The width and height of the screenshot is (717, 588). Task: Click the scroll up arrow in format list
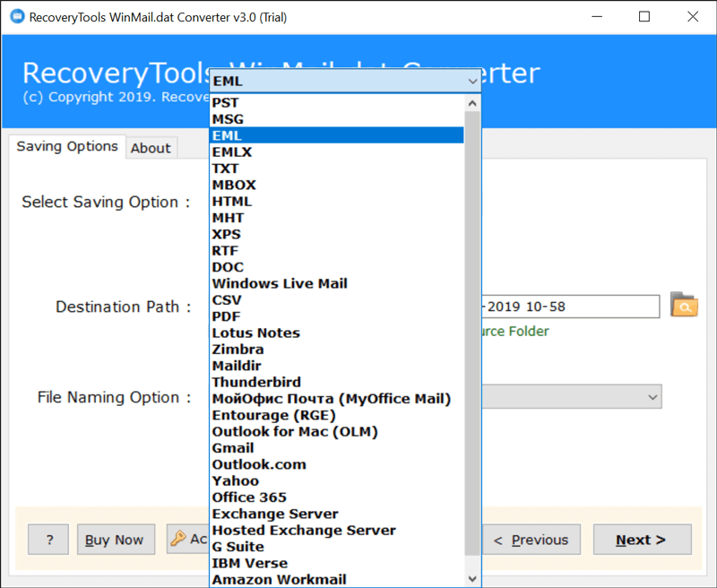[x=472, y=103]
